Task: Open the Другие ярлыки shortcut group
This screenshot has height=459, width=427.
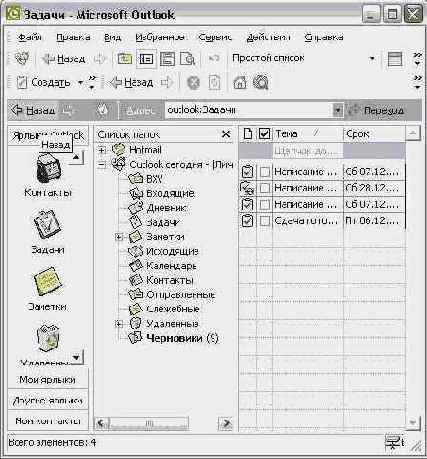Action: [48, 400]
